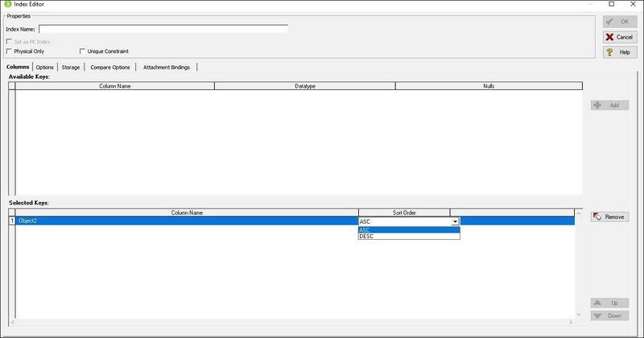Click the Add key button

point(609,105)
